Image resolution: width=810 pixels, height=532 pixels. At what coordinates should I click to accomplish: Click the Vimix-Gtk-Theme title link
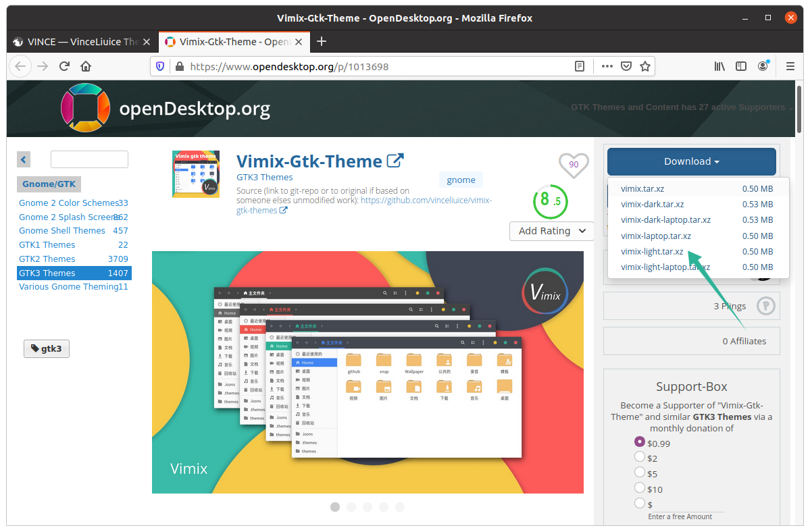pyautogui.click(x=309, y=161)
